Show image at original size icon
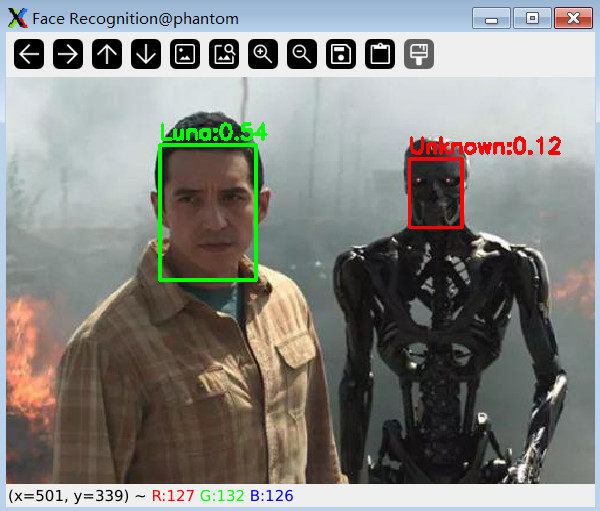The width and height of the screenshot is (600, 511). pyautogui.click(x=185, y=54)
